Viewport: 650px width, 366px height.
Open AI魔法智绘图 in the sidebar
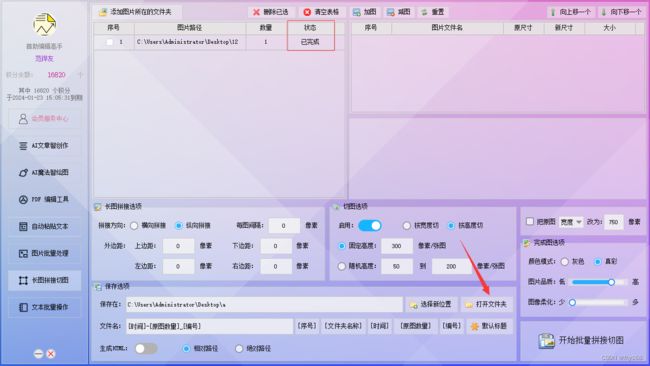[44, 173]
